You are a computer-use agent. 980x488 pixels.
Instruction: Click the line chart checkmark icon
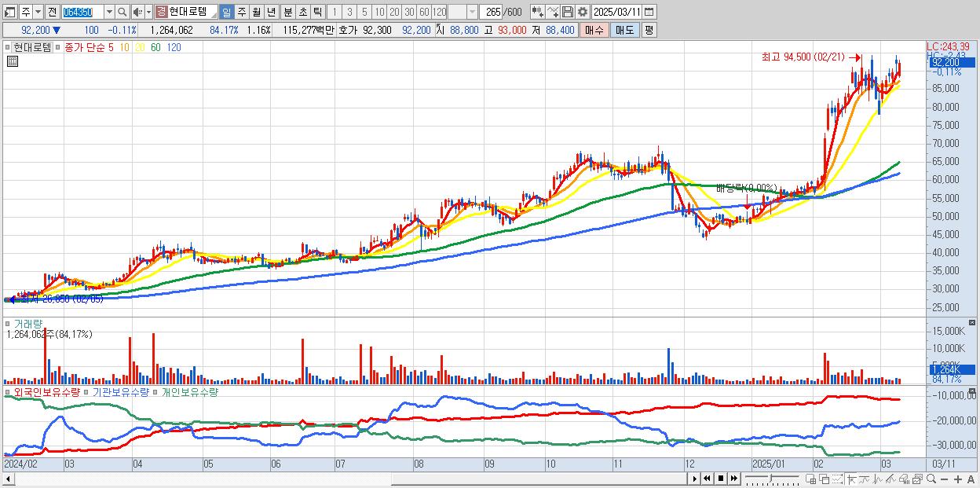(553, 12)
